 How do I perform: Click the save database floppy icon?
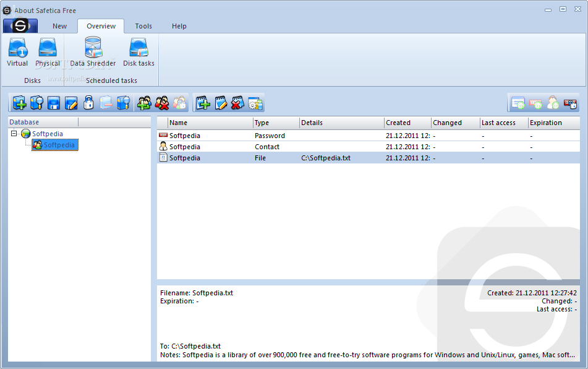[54, 103]
